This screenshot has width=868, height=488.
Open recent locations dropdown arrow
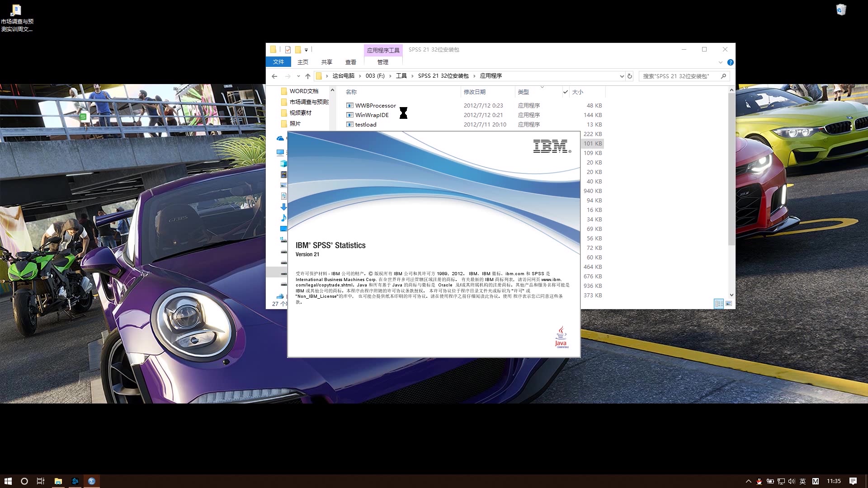(x=298, y=76)
